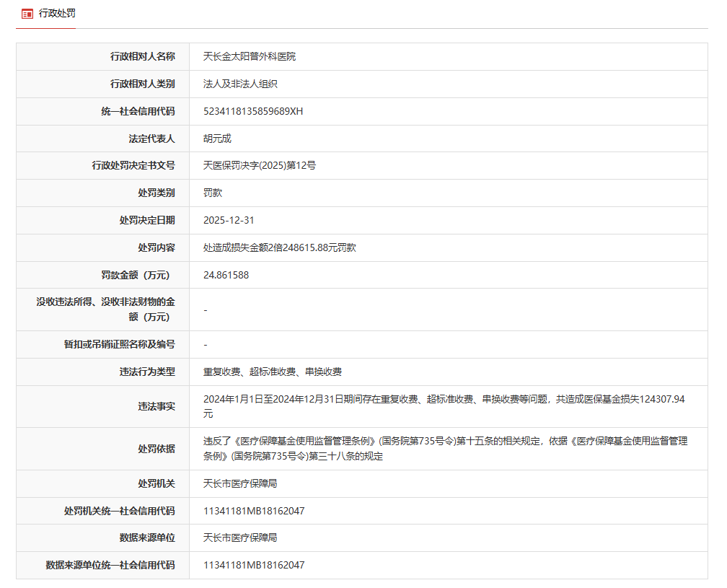This screenshot has height=588, width=727.
Task: Click 天长市医疗保障局 in the 处罚机关 row
Action: (240, 483)
